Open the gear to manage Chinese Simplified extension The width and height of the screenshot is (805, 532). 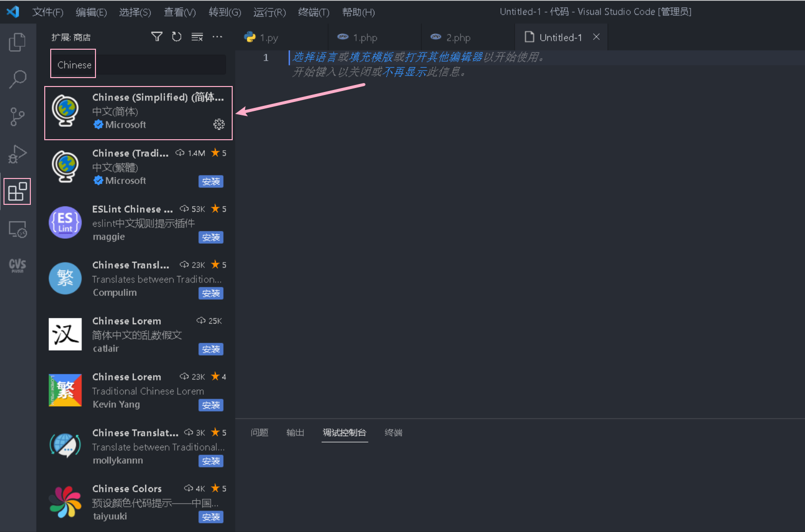219,124
